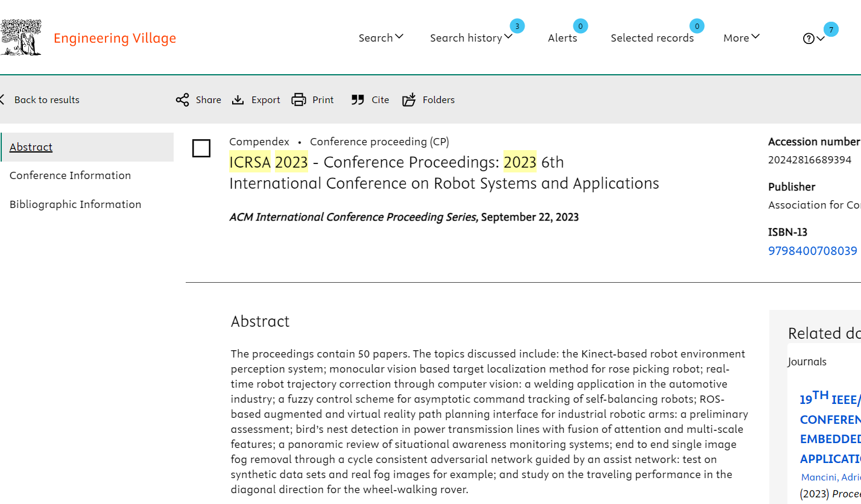Viewport: 861px width, 504px height.
Task: Open the Alerts page
Action: tap(563, 38)
